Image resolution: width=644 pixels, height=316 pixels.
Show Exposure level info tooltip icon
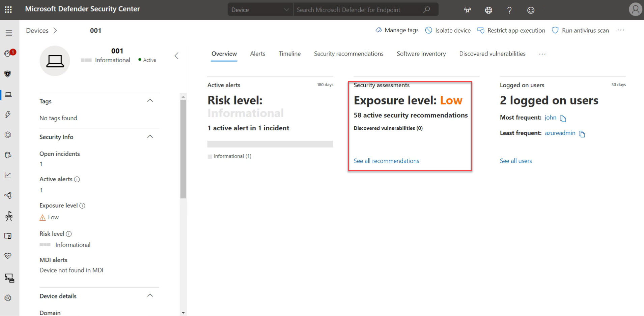(82, 206)
